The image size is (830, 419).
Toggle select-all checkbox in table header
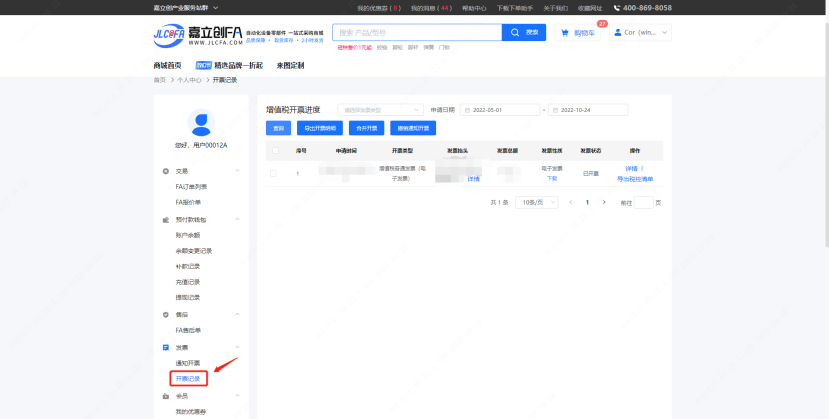[x=275, y=150]
